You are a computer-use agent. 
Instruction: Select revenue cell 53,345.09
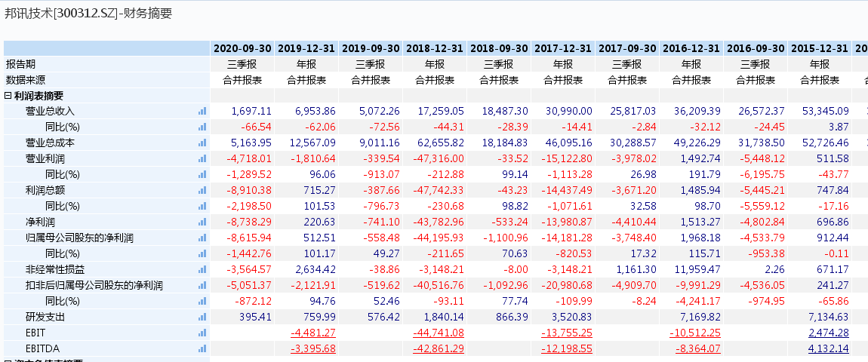[x=820, y=112]
